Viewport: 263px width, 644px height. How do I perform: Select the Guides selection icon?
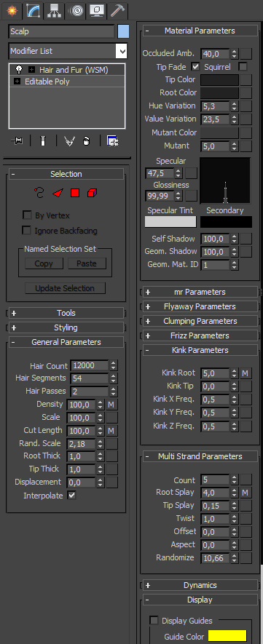pyautogui.click(x=39, y=192)
